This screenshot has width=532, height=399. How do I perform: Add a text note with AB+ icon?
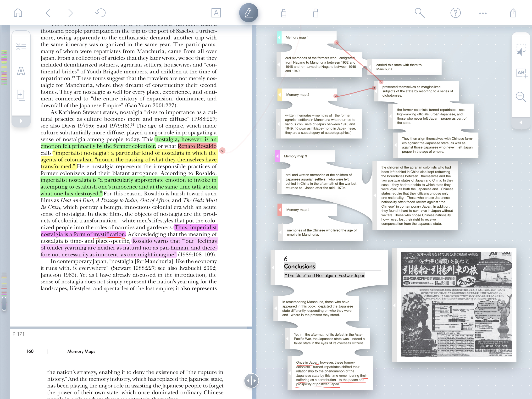(521, 73)
